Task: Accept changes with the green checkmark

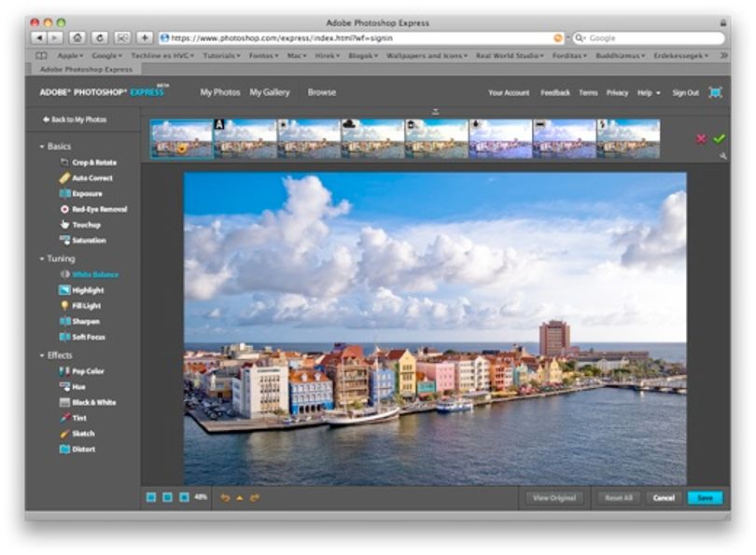Action: (719, 138)
